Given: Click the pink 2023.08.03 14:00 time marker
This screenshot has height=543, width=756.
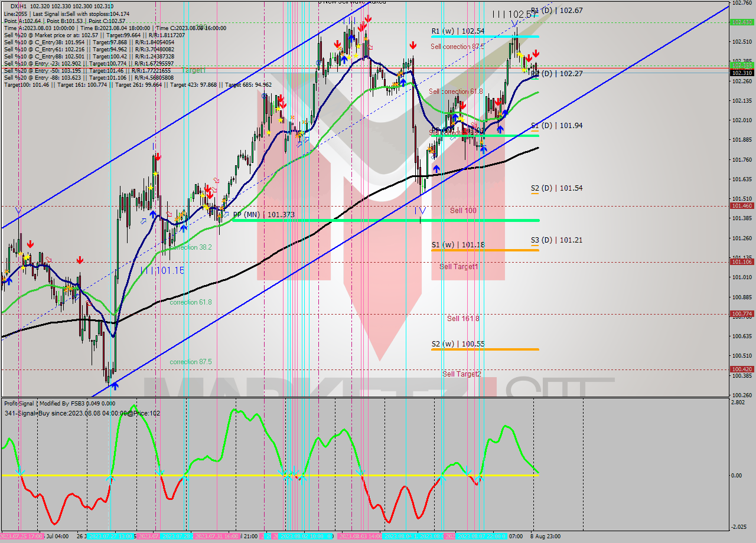Looking at the screenshot, I should pos(360,537).
